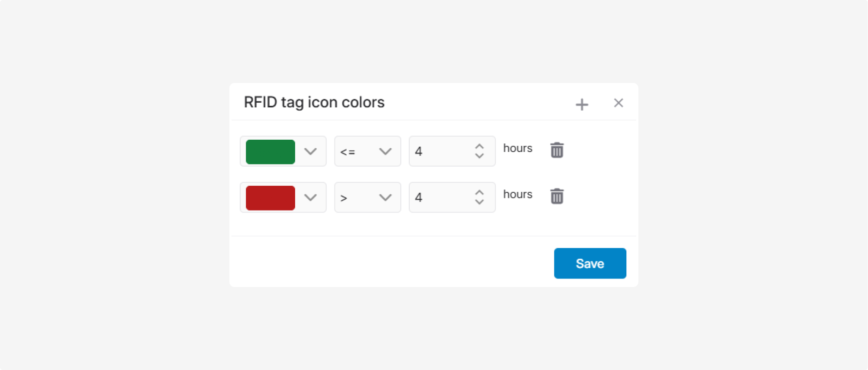Close the RFID tag icon colors dialog
The height and width of the screenshot is (370, 868).
click(x=618, y=103)
